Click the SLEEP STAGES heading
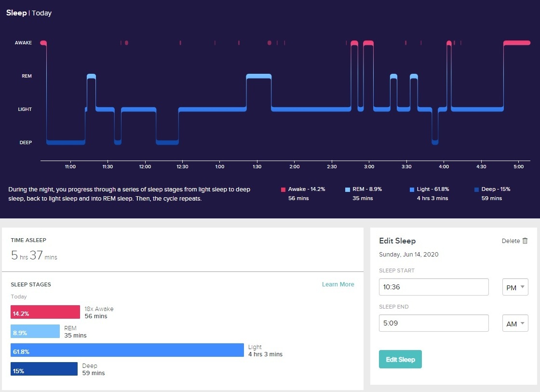This screenshot has width=540, height=392. pyautogui.click(x=31, y=284)
